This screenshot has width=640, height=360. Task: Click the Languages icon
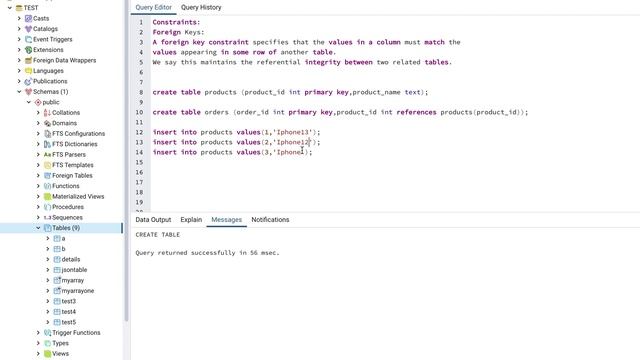pyautogui.click(x=28, y=71)
